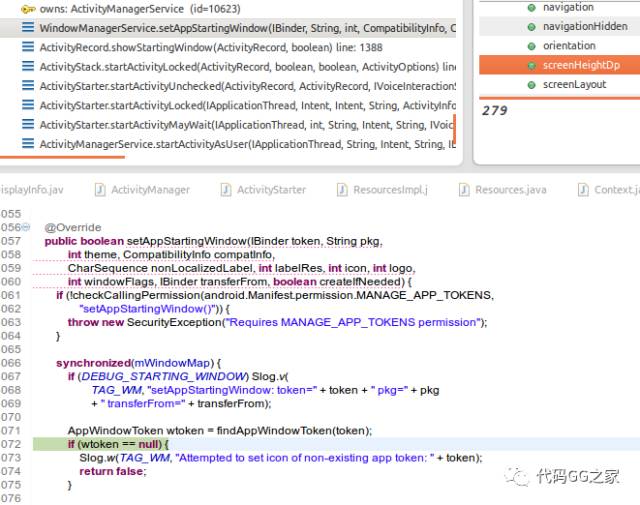Select the navigationHidden variable

point(585,27)
